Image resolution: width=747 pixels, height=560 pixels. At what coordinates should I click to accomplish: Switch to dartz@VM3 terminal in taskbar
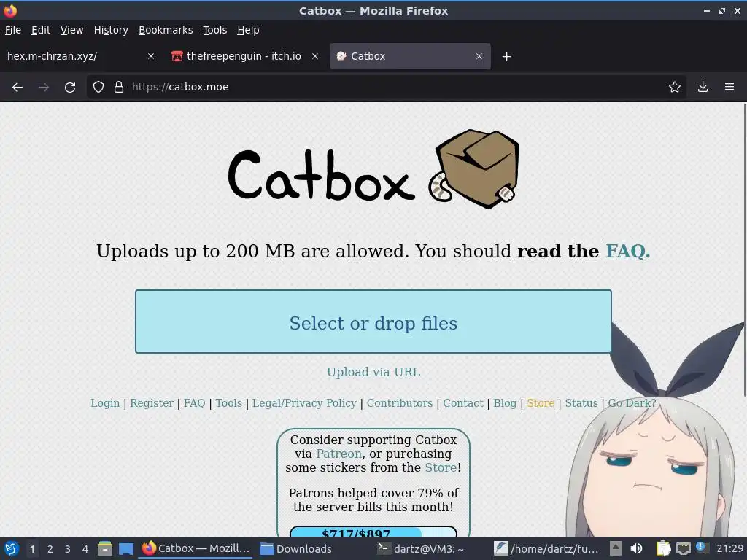point(420,548)
